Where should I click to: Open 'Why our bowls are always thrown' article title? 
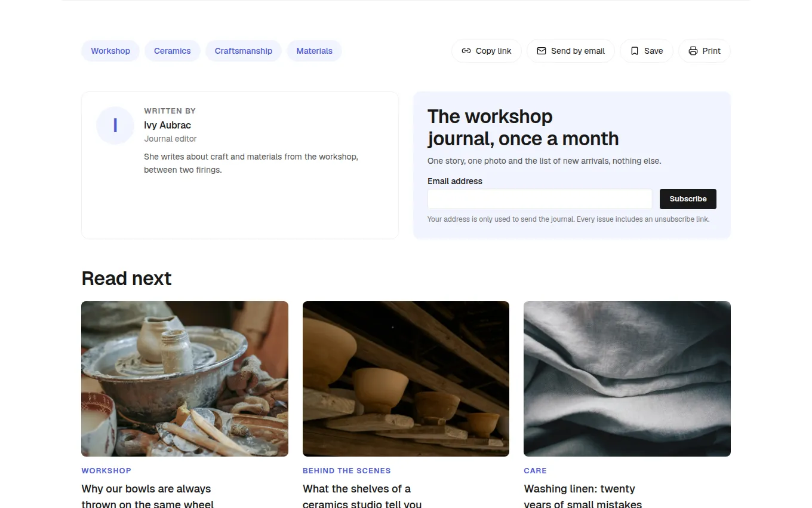(147, 496)
